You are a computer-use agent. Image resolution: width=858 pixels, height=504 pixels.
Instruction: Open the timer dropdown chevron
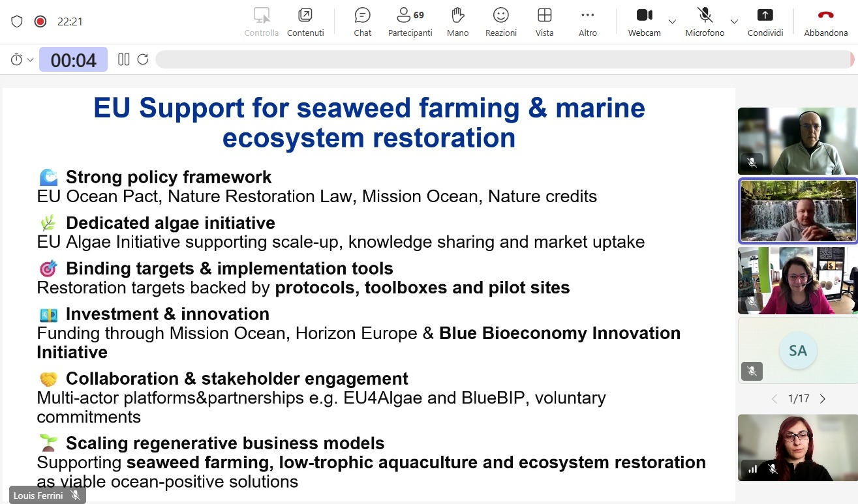coord(30,60)
